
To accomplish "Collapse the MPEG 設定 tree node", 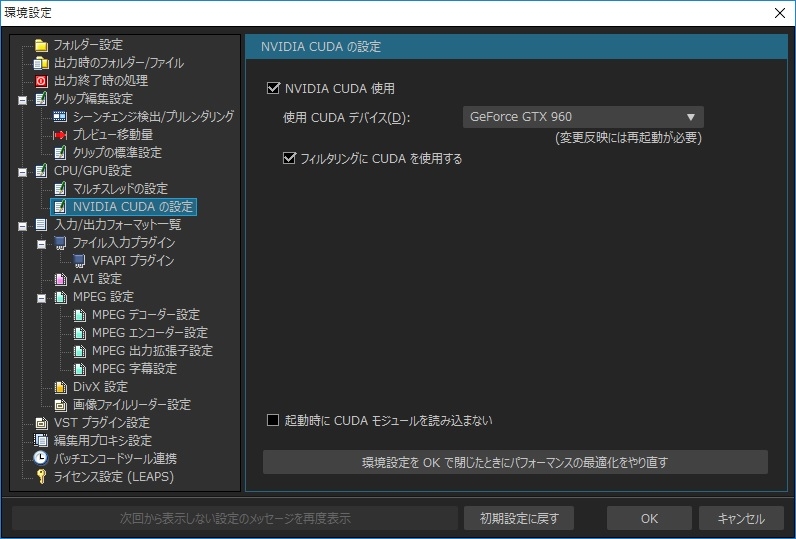I will (x=41, y=298).
